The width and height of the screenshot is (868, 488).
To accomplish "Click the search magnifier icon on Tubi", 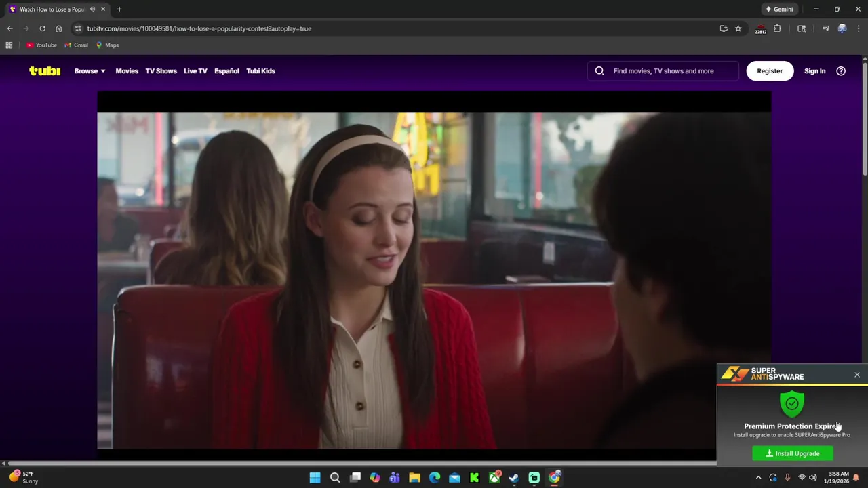I will point(599,70).
